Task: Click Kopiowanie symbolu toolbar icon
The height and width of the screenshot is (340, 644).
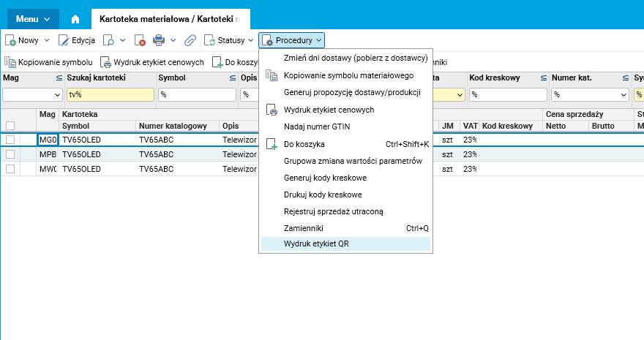Action: tap(10, 62)
